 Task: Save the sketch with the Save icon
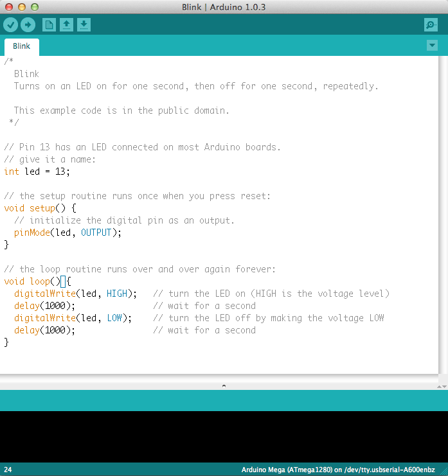click(84, 25)
